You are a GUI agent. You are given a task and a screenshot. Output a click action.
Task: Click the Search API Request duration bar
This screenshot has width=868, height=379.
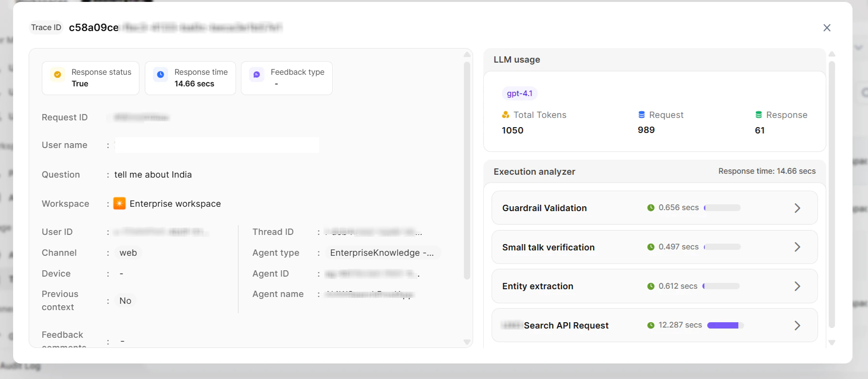(x=726, y=325)
